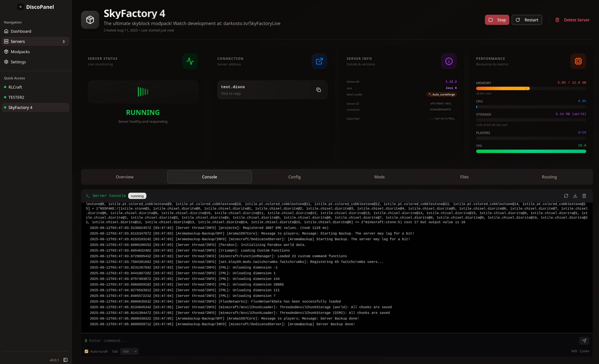Open the Files tab
Viewport: 599px width, 364px height.
464,177
